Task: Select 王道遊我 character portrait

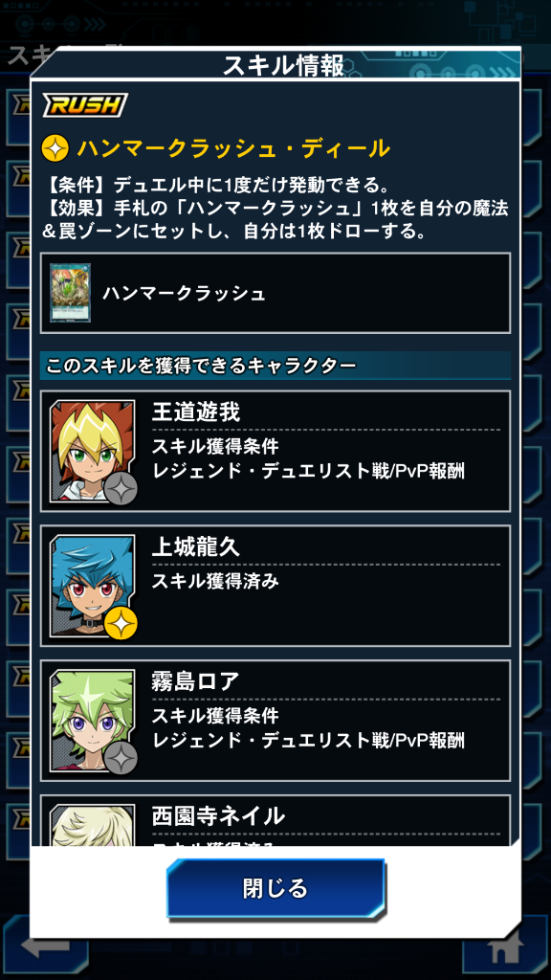Action: click(92, 451)
